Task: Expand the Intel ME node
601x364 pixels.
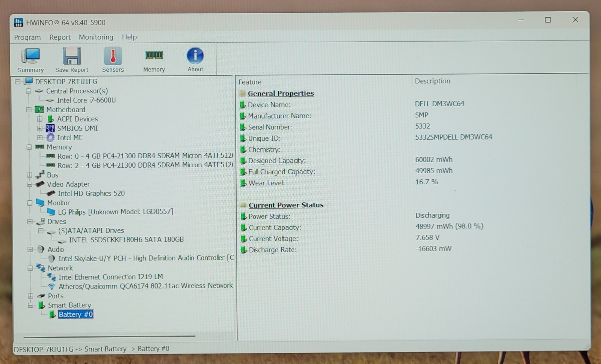Action: pos(40,138)
